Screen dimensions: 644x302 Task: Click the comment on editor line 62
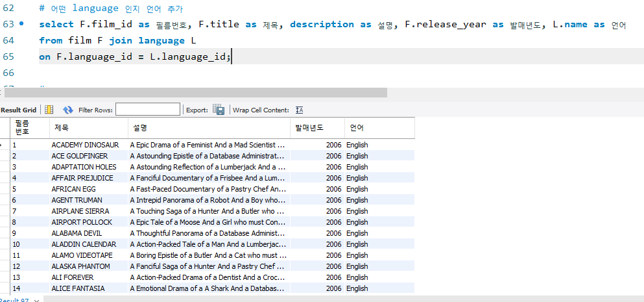(x=112, y=8)
